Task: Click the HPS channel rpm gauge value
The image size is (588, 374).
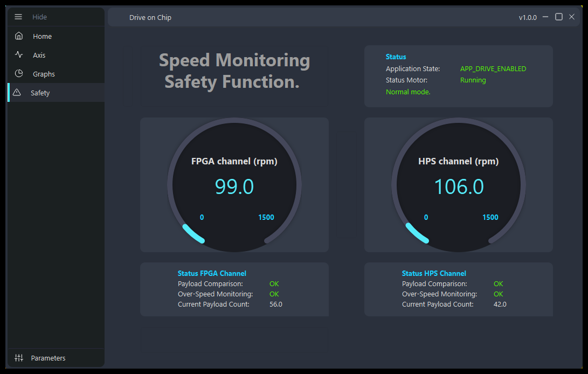Action: click(x=459, y=186)
